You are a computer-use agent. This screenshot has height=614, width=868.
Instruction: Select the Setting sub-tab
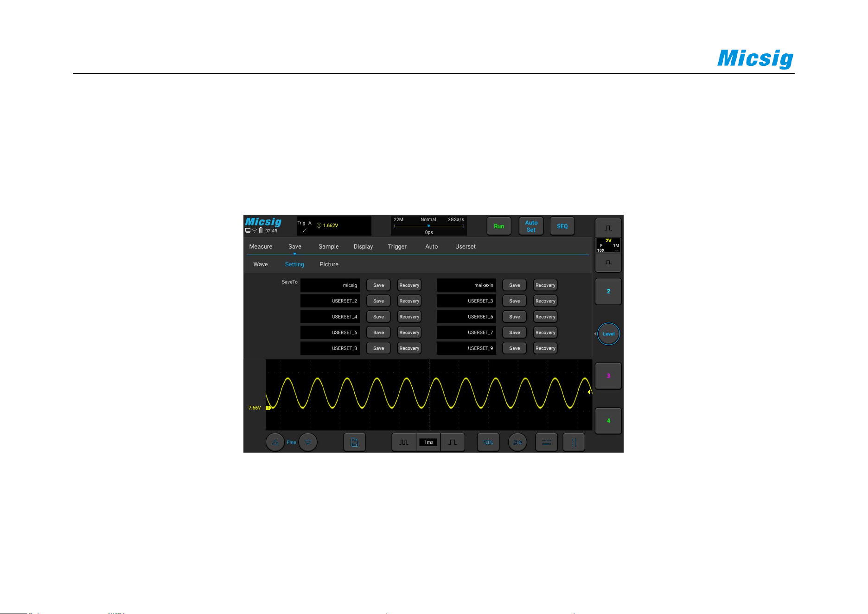294,264
